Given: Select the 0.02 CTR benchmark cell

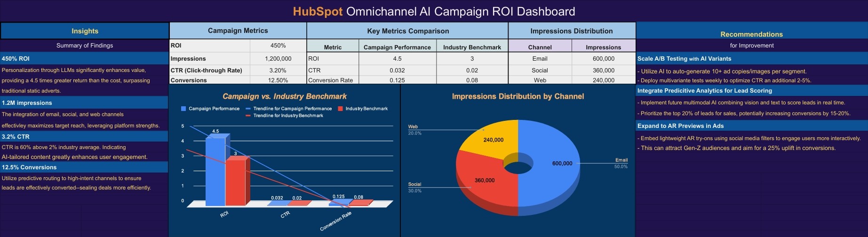Looking at the screenshot, I should tap(472, 71).
